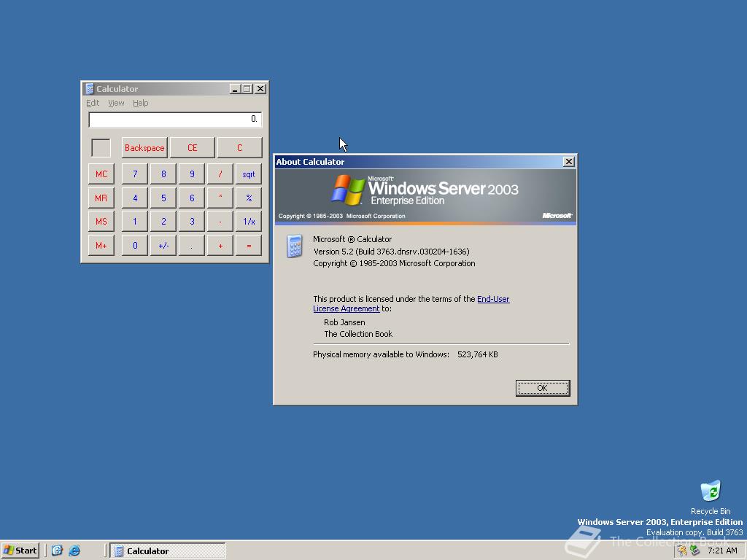The width and height of the screenshot is (747, 560).
Task: Click the equals (=) key
Action: pyautogui.click(x=249, y=246)
